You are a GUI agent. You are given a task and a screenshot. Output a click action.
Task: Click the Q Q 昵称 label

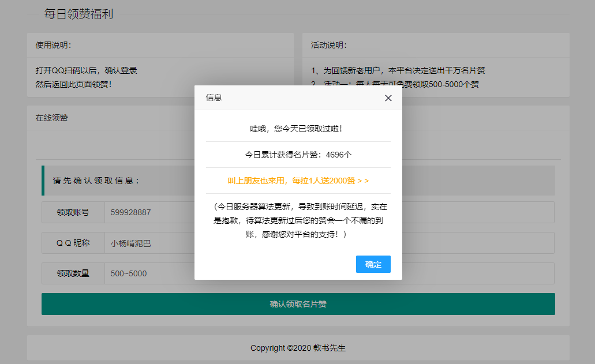pos(73,243)
